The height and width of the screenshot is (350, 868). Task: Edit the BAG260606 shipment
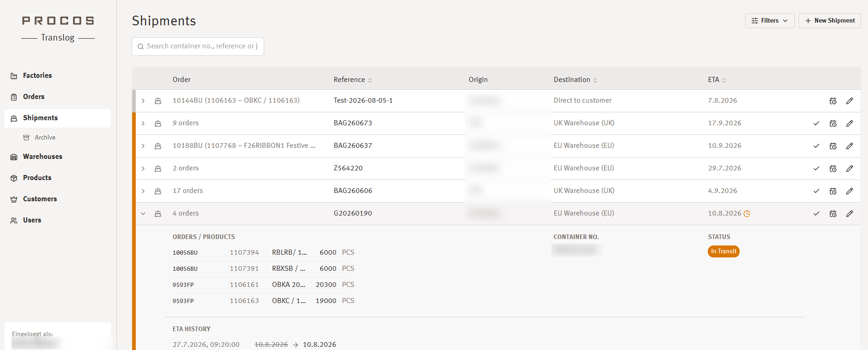(x=850, y=191)
